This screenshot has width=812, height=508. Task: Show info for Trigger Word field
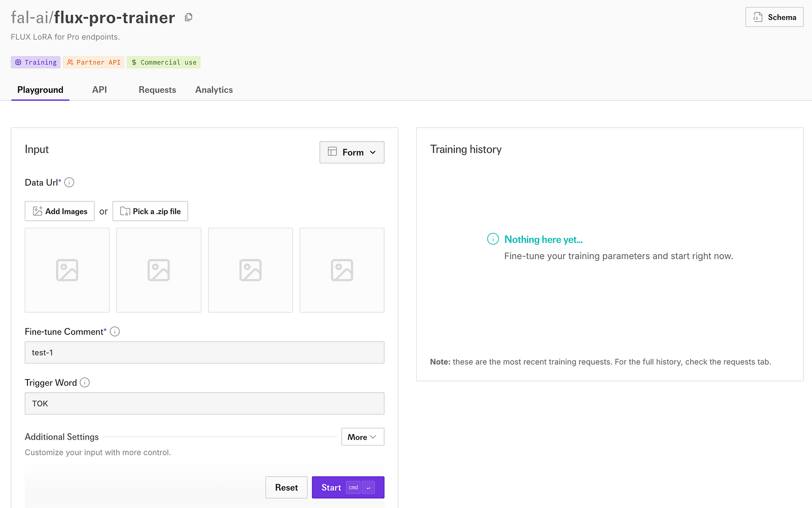tap(85, 383)
